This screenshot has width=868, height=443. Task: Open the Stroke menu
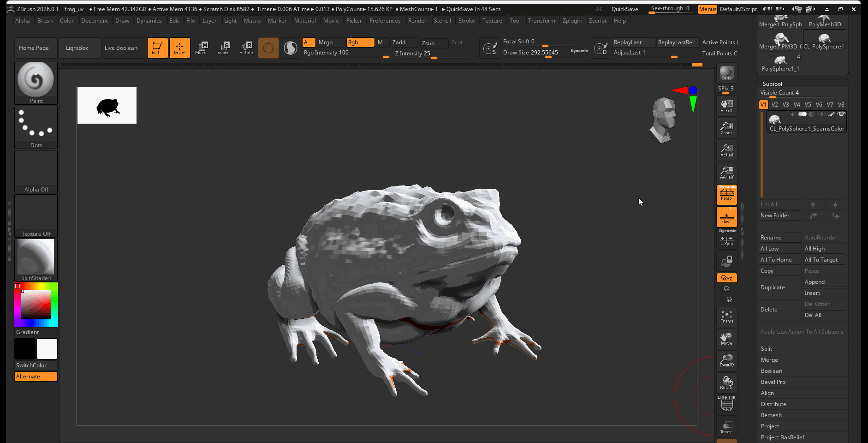point(466,21)
